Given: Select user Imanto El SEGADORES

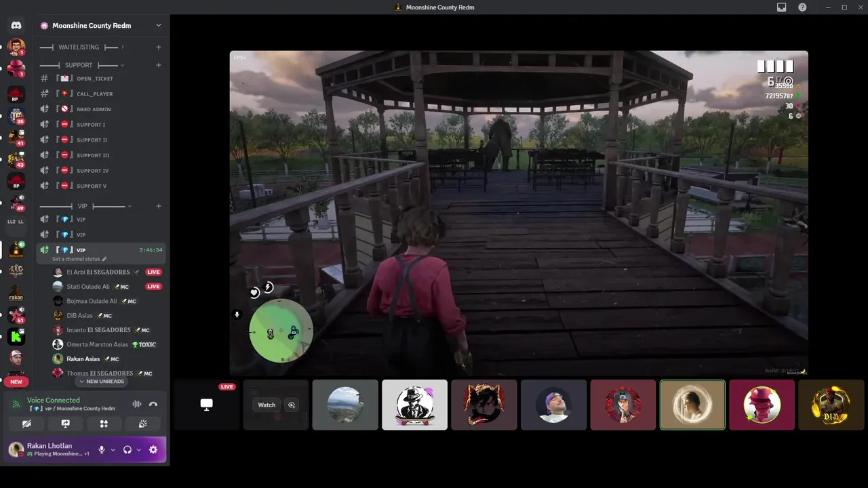Looking at the screenshot, I should [108, 330].
